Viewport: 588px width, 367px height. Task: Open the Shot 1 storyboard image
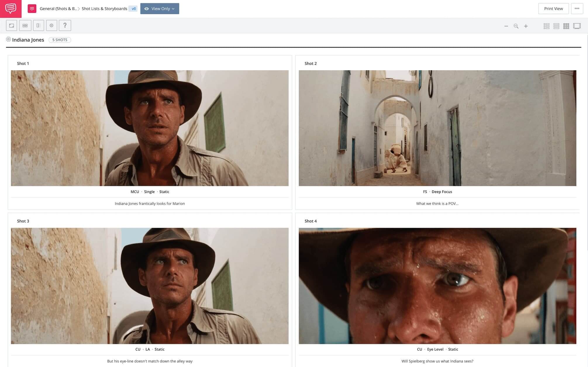[150, 128]
